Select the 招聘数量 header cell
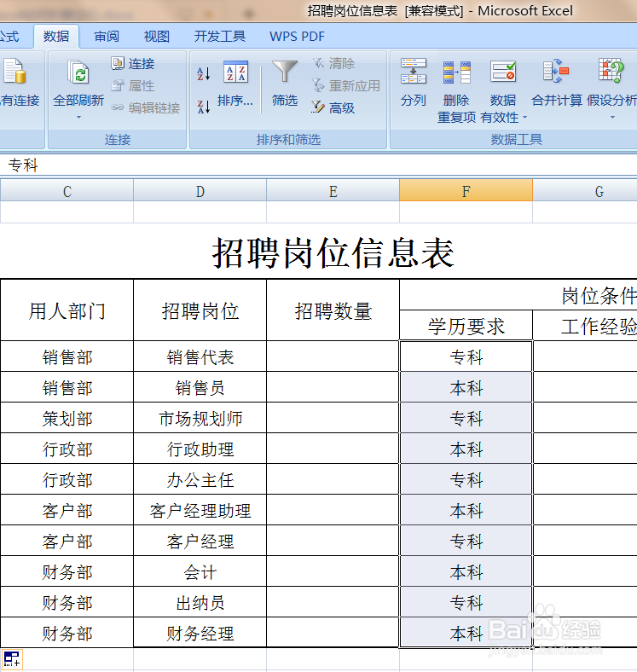This screenshot has height=672, width=637. (333, 310)
